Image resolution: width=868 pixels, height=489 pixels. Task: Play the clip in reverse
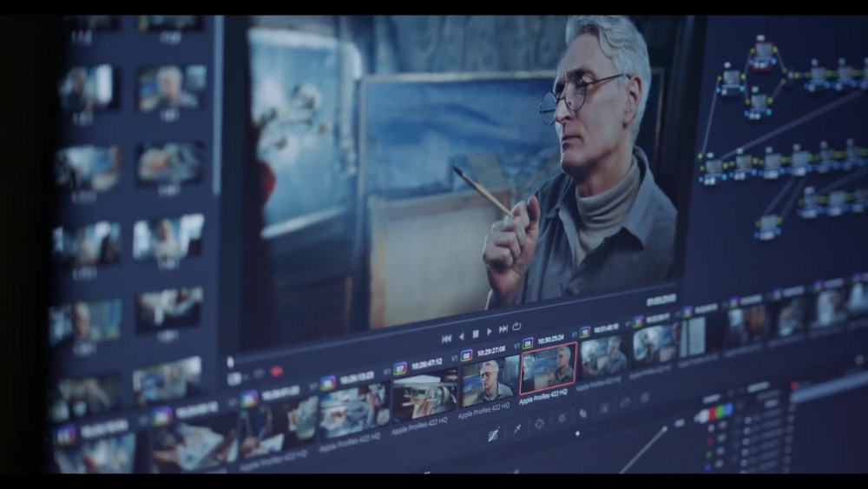[x=462, y=336]
